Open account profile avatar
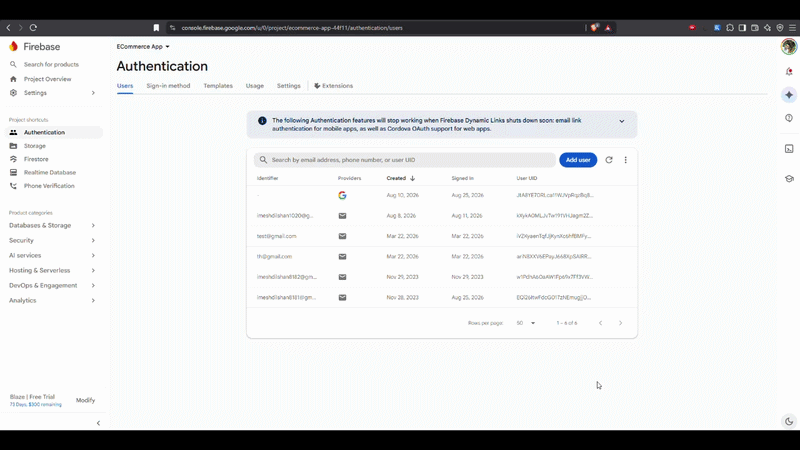 pyautogui.click(x=789, y=46)
